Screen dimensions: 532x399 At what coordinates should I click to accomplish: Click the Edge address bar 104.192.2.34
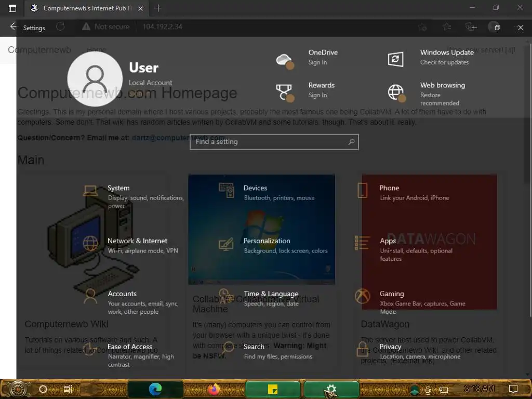tap(163, 26)
